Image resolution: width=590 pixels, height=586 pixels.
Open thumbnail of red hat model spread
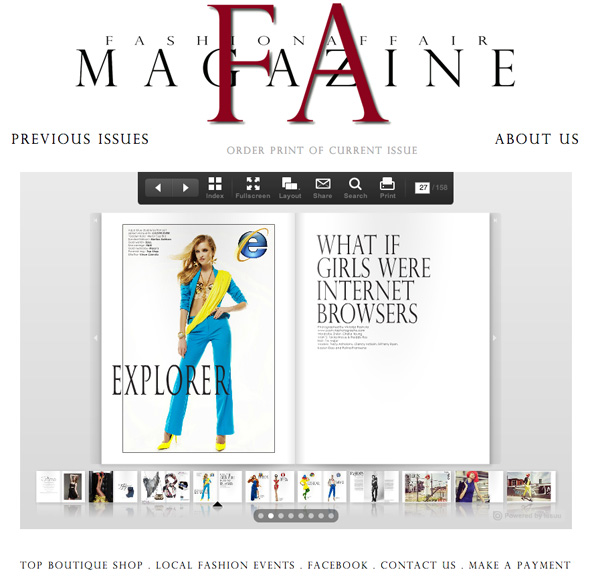click(479, 487)
